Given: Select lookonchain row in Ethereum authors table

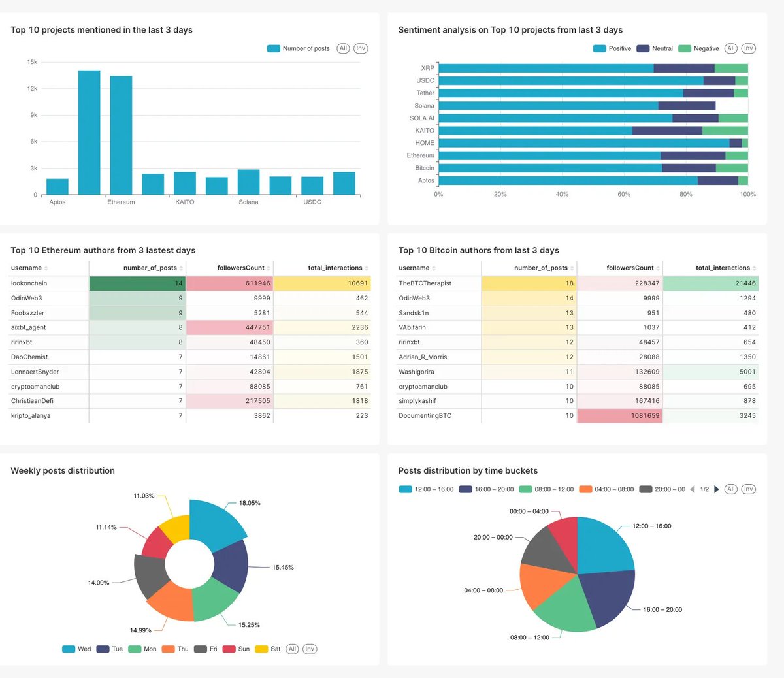Looking at the screenshot, I should [x=189, y=283].
